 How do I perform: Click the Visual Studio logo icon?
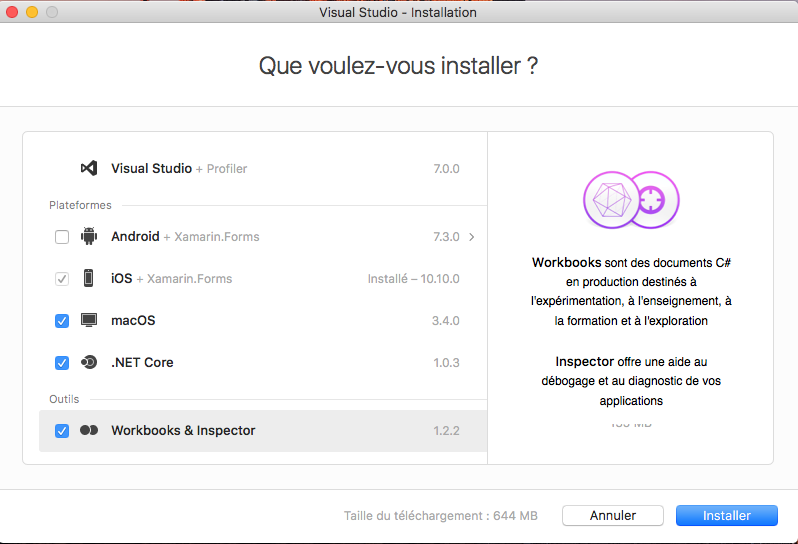tap(89, 168)
